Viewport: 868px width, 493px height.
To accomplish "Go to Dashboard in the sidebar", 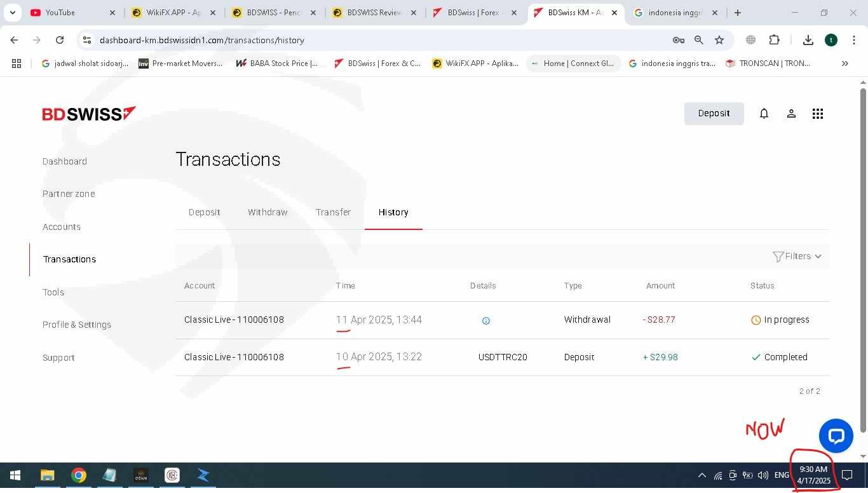I will tap(65, 161).
